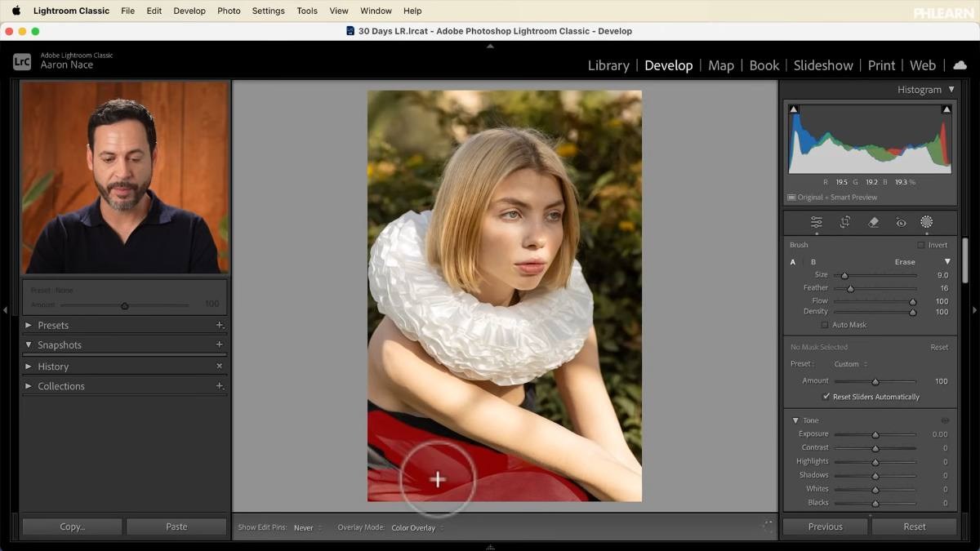
Task: Add a new preset with plus icon
Action: [219, 325]
